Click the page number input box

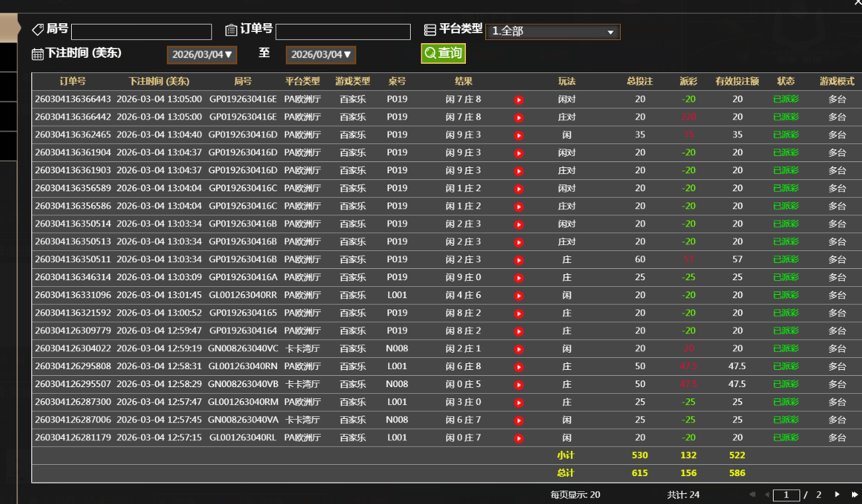pos(787,495)
